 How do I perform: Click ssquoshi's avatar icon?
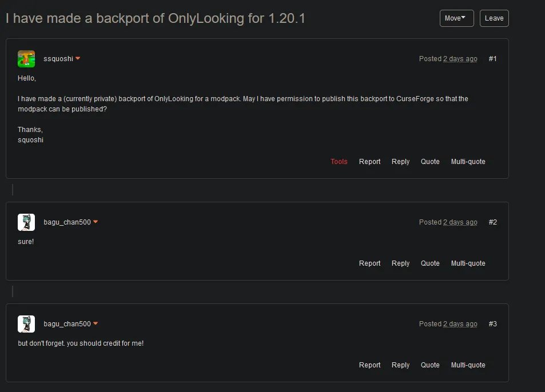pos(26,58)
